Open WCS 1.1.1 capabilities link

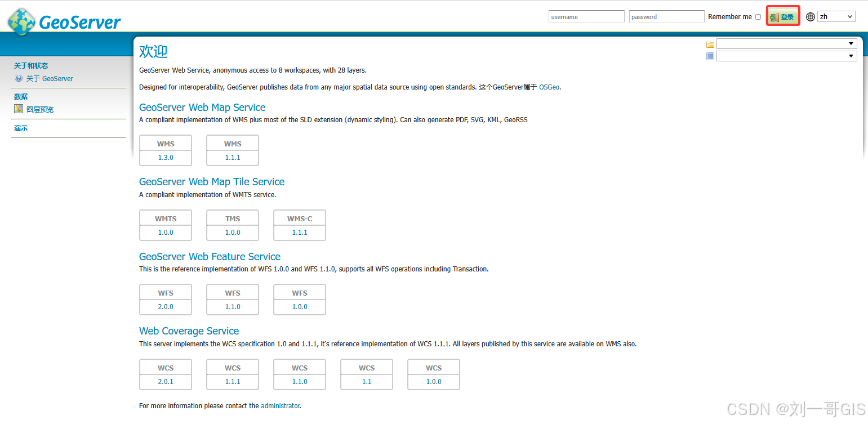[x=233, y=382]
